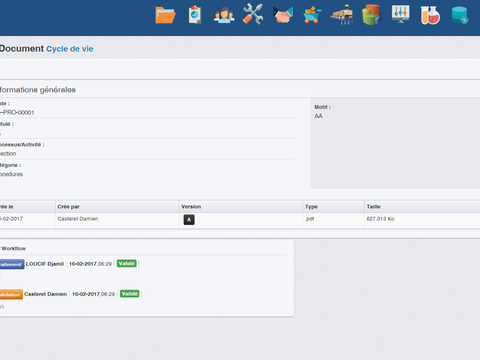Open the clipboard checklist module icon
This screenshot has width=480, height=360.
(195, 15)
